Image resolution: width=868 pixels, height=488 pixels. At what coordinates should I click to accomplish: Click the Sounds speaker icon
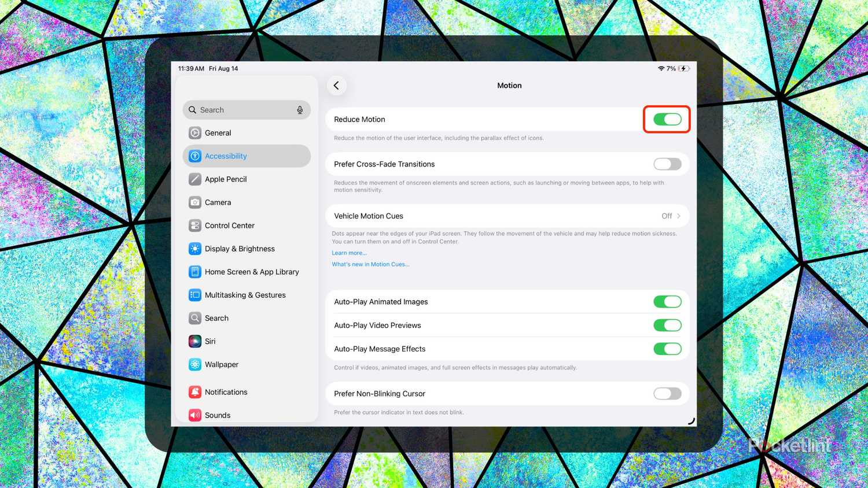[195, 415]
